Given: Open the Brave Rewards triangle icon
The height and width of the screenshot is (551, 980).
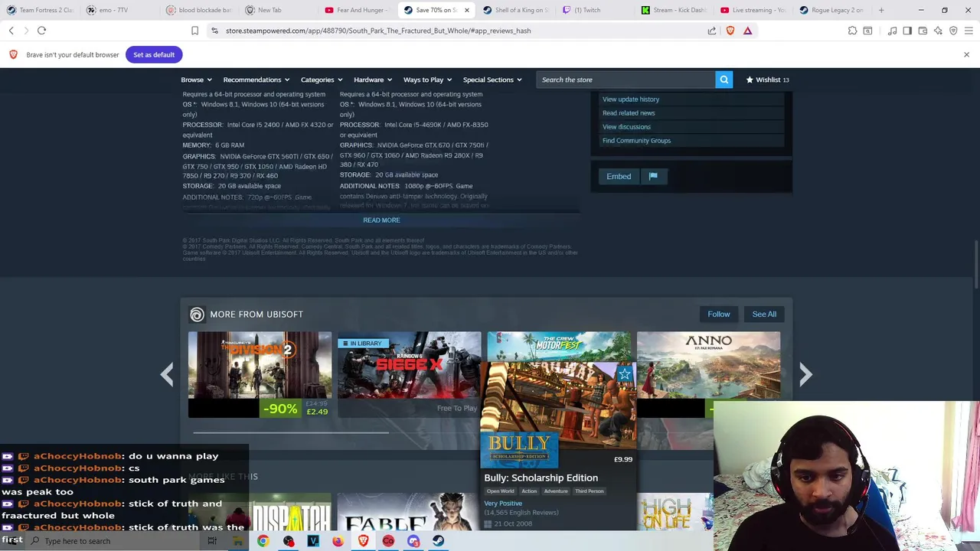Looking at the screenshot, I should [747, 31].
